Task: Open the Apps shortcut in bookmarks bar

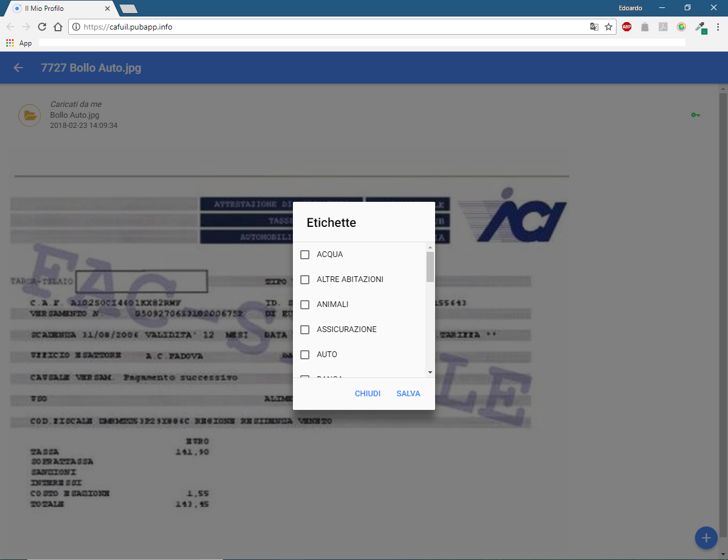Action: coord(19,43)
